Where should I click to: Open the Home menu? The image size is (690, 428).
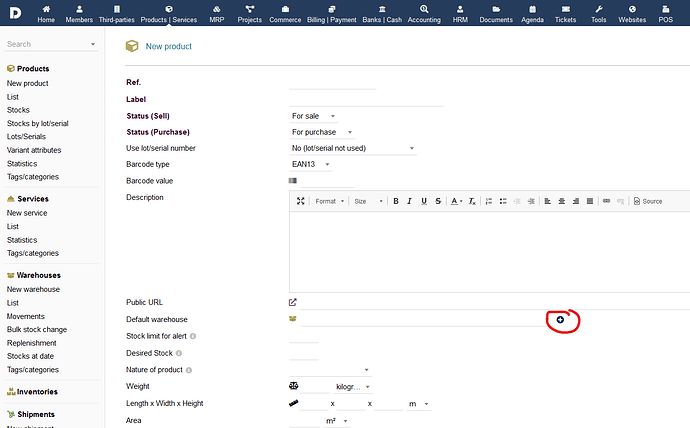click(46, 14)
